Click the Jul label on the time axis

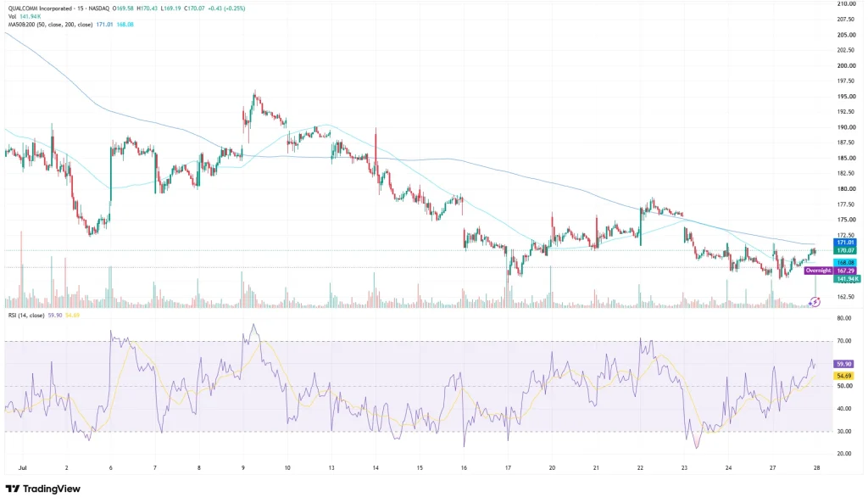click(23, 467)
